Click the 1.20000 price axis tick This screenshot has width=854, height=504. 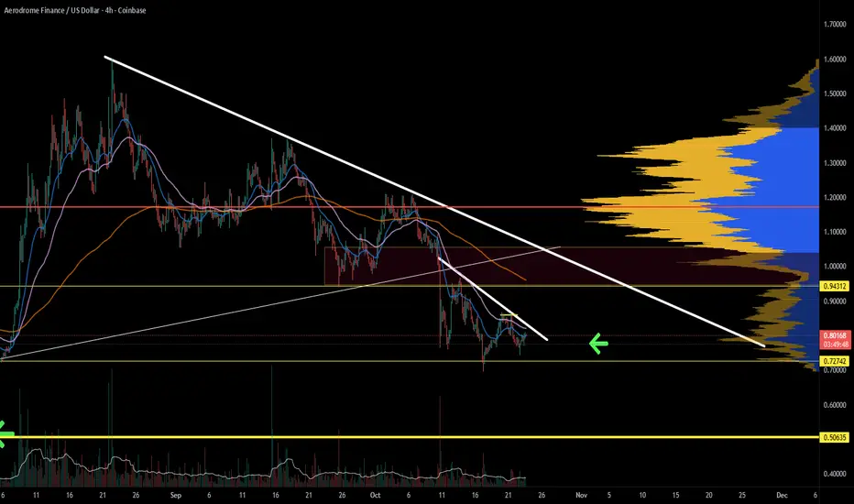coord(835,197)
